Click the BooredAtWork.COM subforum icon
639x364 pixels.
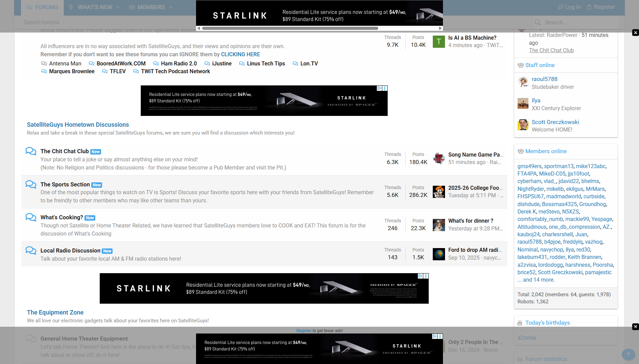(92, 63)
